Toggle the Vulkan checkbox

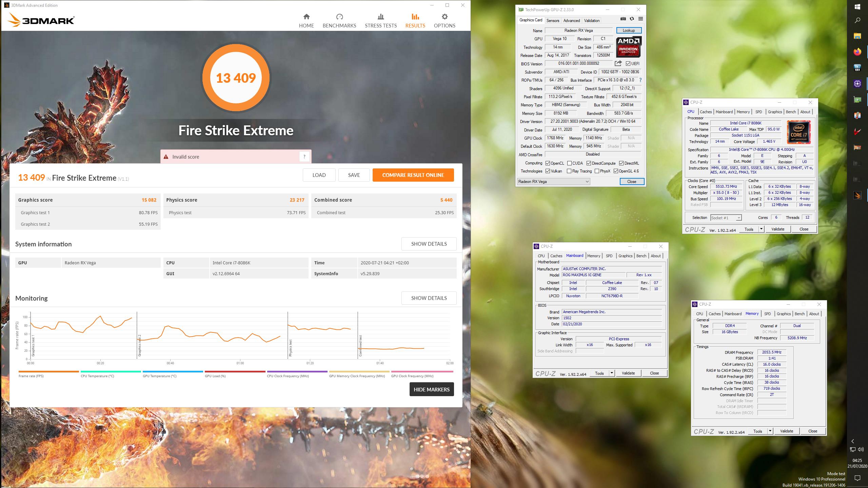pos(548,171)
